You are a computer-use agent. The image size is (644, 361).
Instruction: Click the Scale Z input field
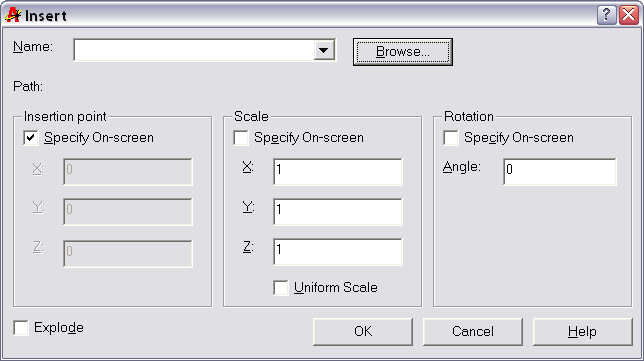[x=338, y=251]
